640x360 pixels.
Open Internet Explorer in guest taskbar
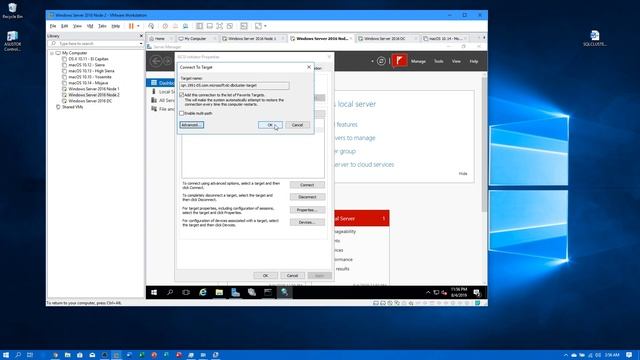click(x=203, y=292)
